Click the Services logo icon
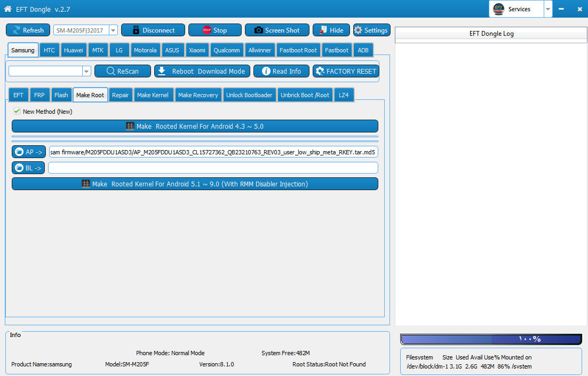Image resolution: width=588 pixels, height=376 pixels. [x=498, y=9]
